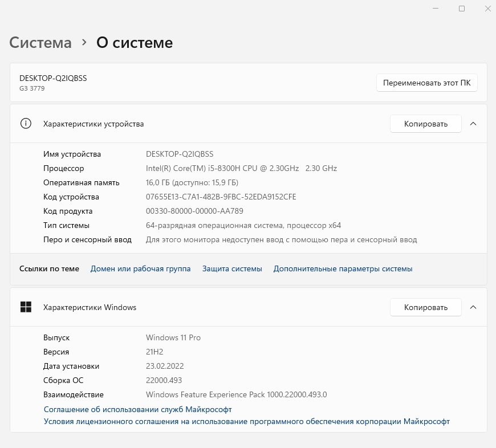
Task: Click the Характеристики Windows header text
Action: pyautogui.click(x=90, y=307)
